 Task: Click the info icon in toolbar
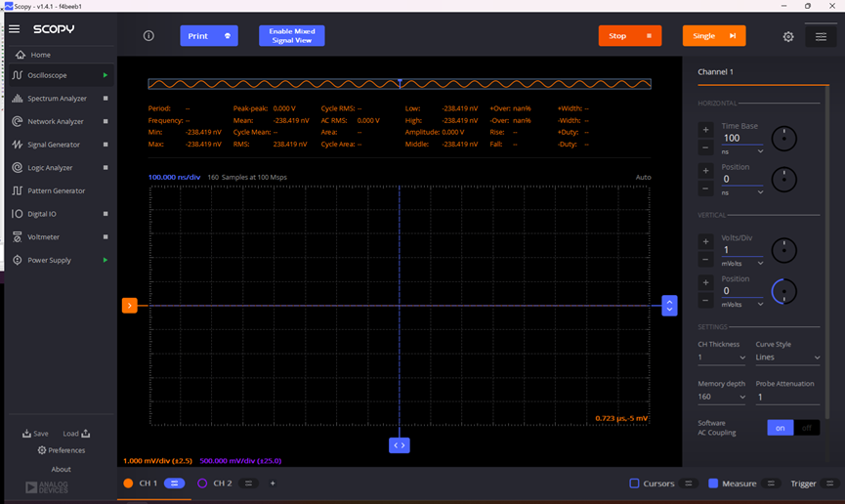tap(148, 35)
